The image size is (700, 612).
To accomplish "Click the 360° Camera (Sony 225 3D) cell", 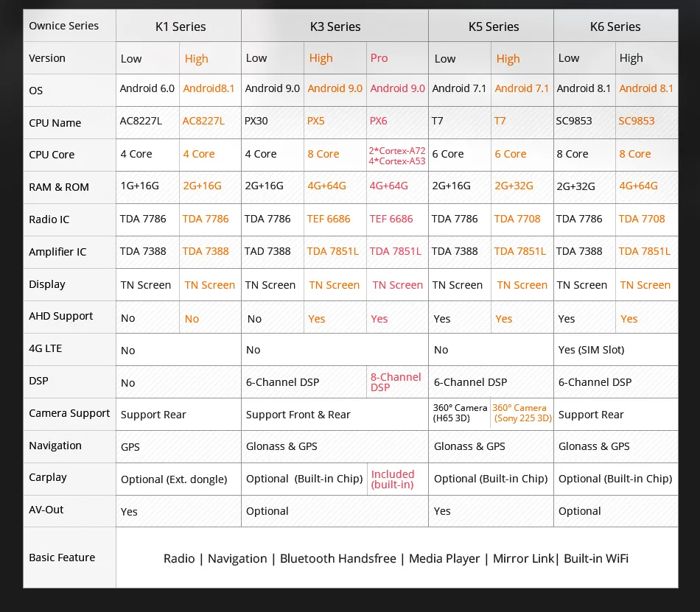I will tap(522, 413).
